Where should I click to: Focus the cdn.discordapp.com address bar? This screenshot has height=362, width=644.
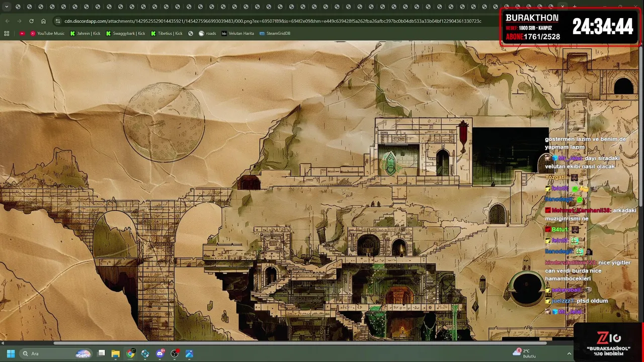pyautogui.click(x=272, y=21)
